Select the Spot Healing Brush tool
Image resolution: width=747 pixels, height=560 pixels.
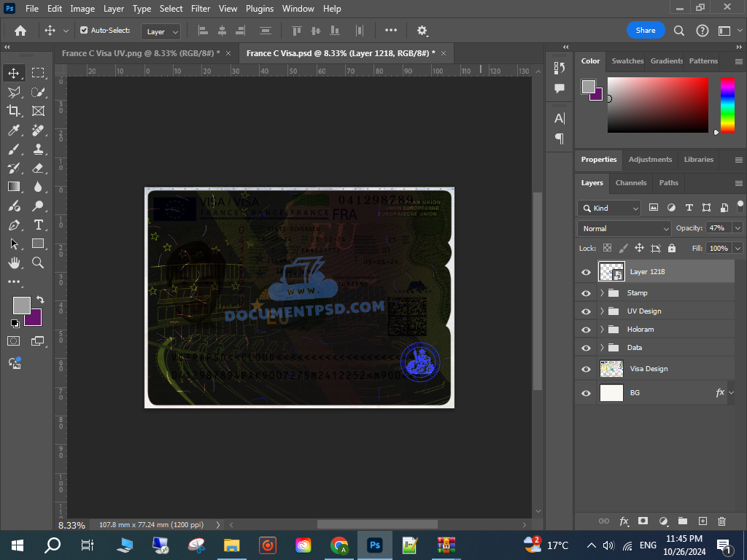coord(38,130)
